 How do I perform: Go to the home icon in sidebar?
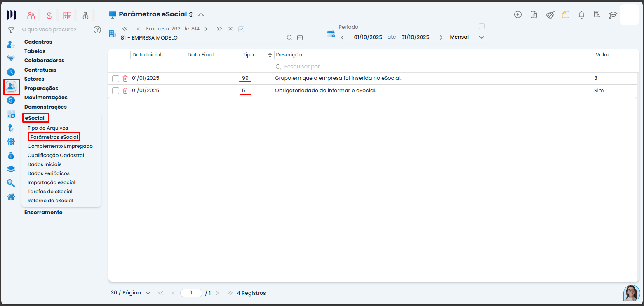click(11, 196)
